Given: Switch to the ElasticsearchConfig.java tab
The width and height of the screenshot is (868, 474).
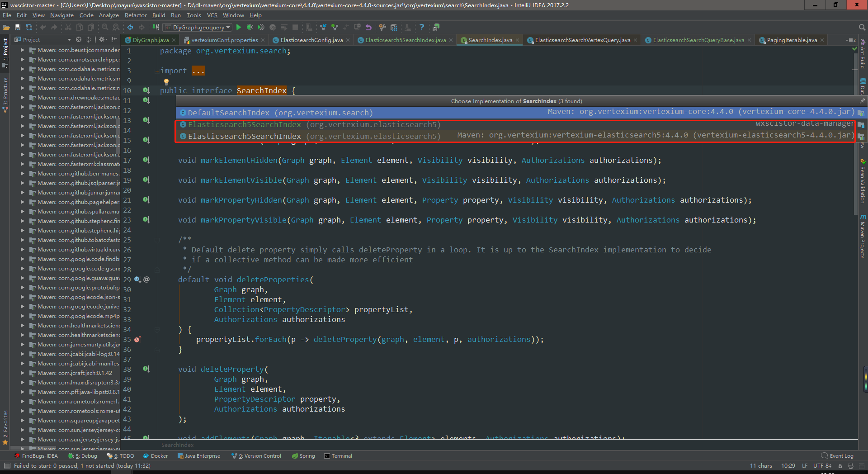Looking at the screenshot, I should 311,40.
